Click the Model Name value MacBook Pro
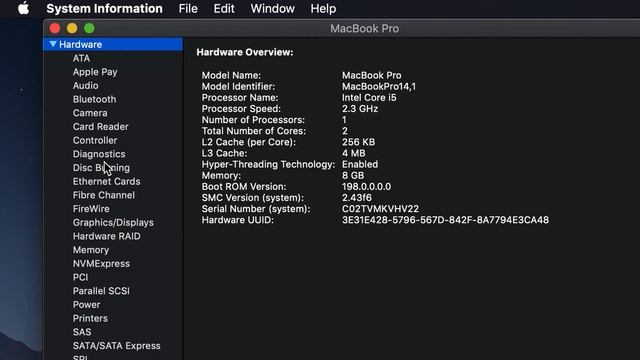640x360 pixels. click(371, 76)
